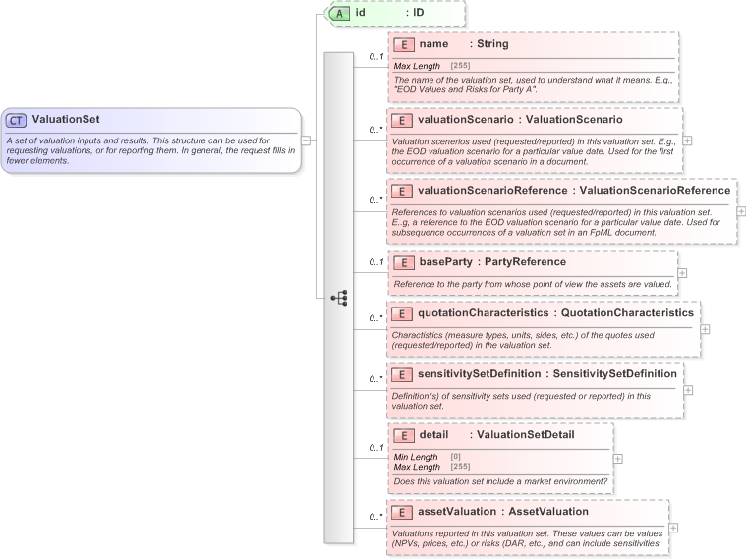Select 'sensitivitySetDefinition : SensitivitySetDefinition' label

[x=547, y=373]
